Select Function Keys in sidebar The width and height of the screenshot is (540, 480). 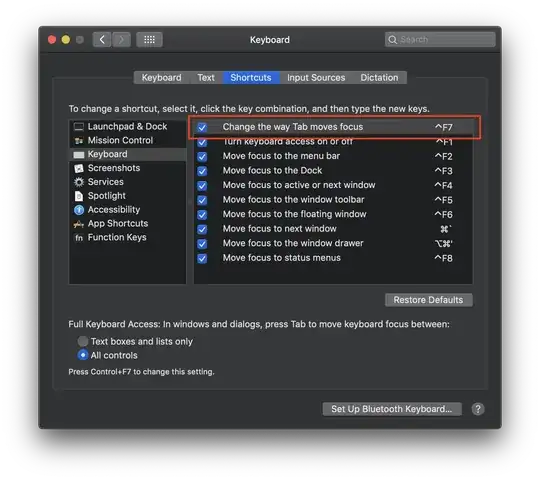click(x=128, y=237)
